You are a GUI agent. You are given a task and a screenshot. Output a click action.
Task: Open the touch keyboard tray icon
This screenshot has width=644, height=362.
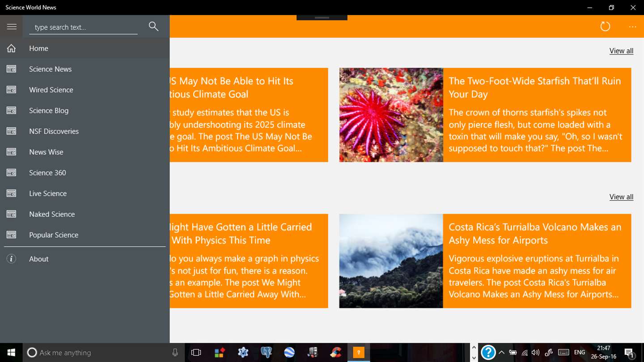point(563,353)
